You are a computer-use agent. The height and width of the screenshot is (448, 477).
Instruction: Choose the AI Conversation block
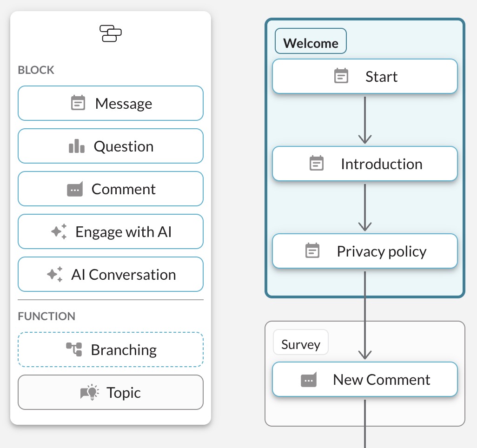(x=111, y=274)
